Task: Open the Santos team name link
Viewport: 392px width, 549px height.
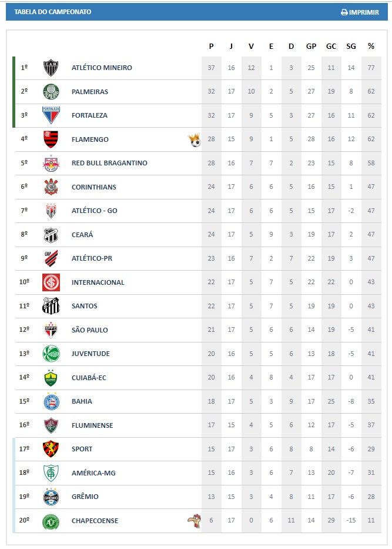Action: [x=84, y=306]
